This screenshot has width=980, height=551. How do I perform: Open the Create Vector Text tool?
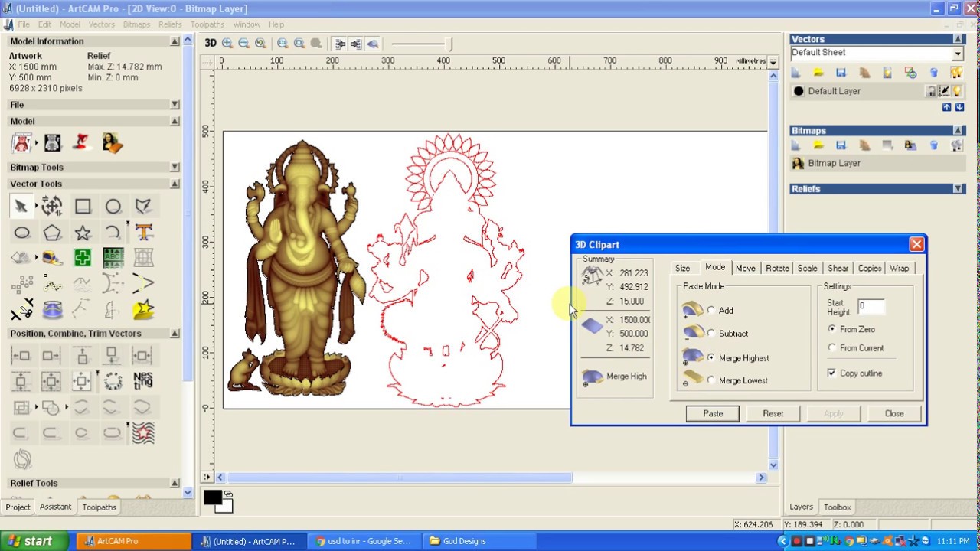(143, 233)
